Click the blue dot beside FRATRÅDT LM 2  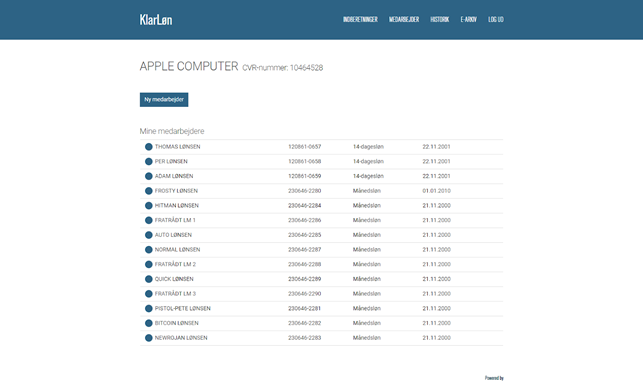coord(148,265)
